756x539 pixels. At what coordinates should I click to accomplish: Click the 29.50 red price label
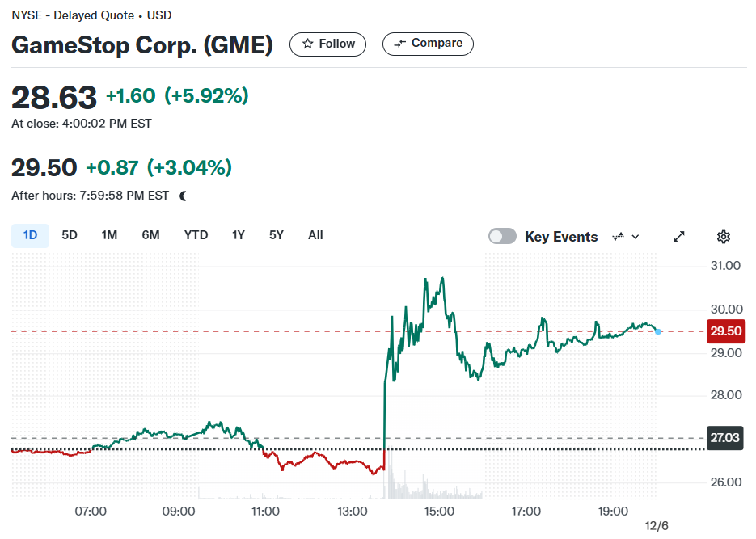click(725, 331)
